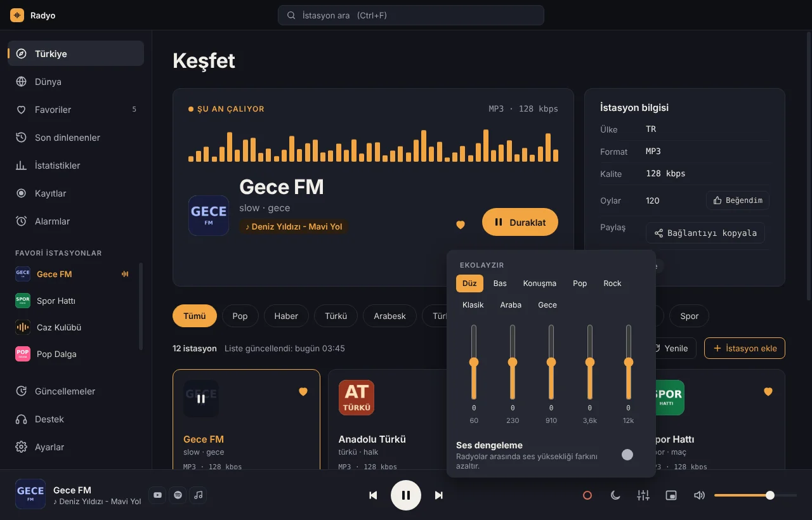This screenshot has width=812, height=520.
Task: Mute with the speaker icon
Action: click(699, 495)
